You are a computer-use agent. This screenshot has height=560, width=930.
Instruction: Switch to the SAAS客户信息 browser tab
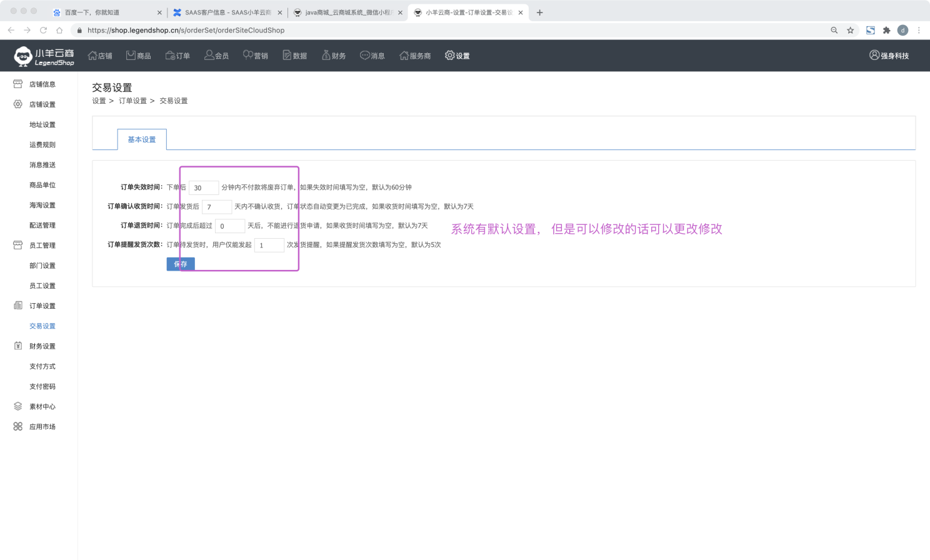point(227,12)
